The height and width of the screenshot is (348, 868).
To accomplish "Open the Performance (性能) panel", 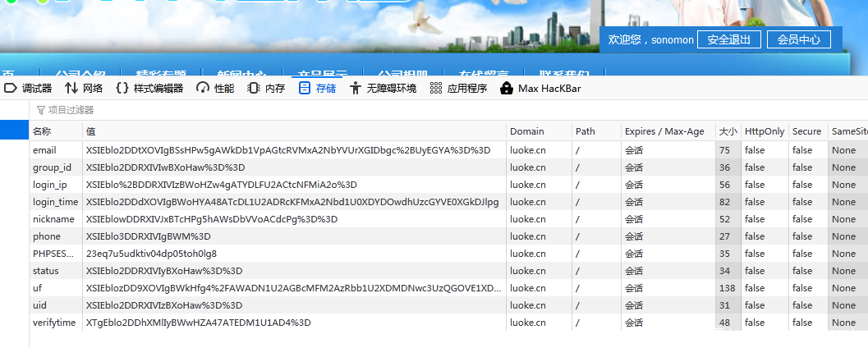I will (x=215, y=88).
